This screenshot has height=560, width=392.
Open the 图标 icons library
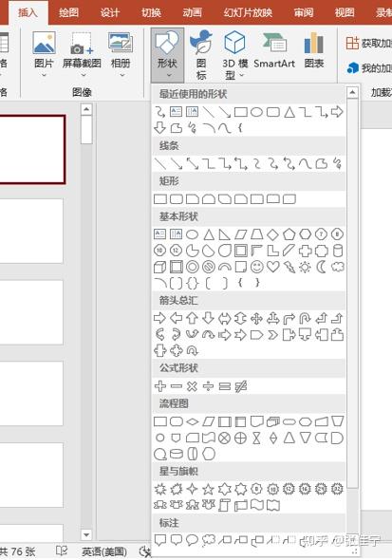[x=201, y=54]
